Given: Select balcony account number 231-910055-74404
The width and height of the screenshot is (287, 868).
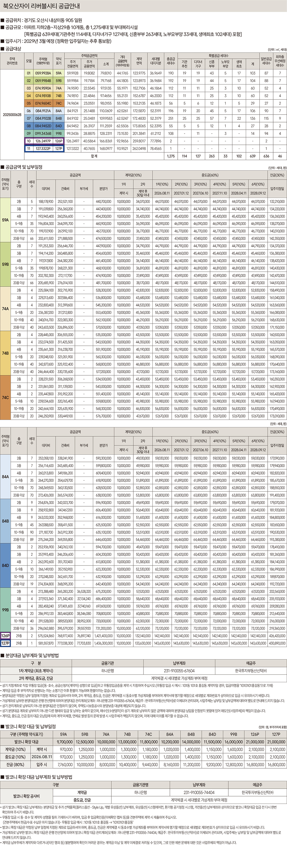Looking at the screenshot, I should pos(199,793).
